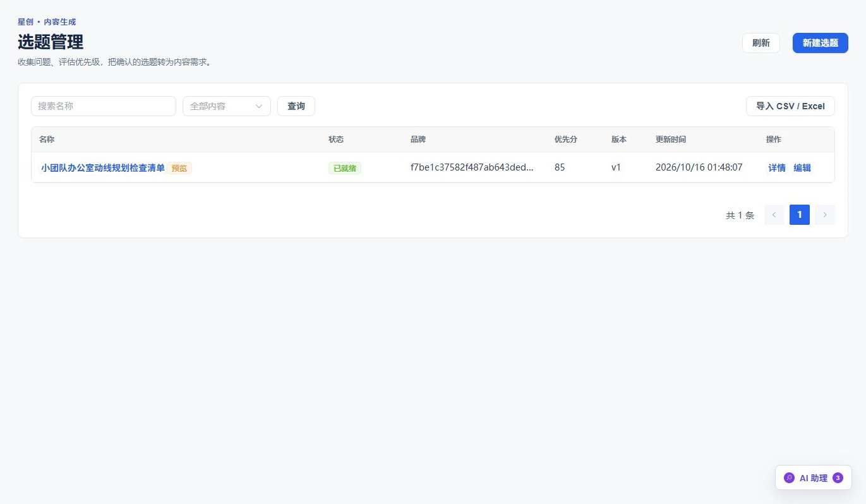Click the 优先分 column header

(x=566, y=140)
